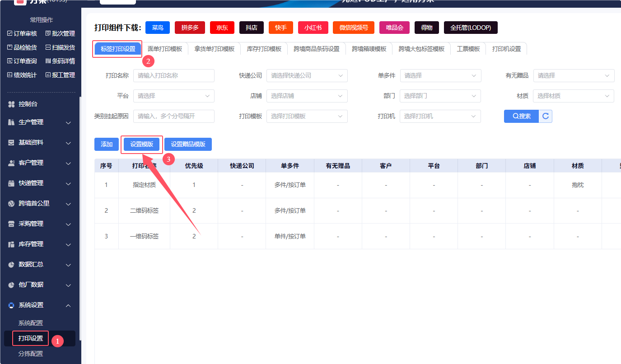Viewport: 621px width, 364px height.
Task: Click the 数据汇总 sidebar icon
Action: (x=12, y=265)
